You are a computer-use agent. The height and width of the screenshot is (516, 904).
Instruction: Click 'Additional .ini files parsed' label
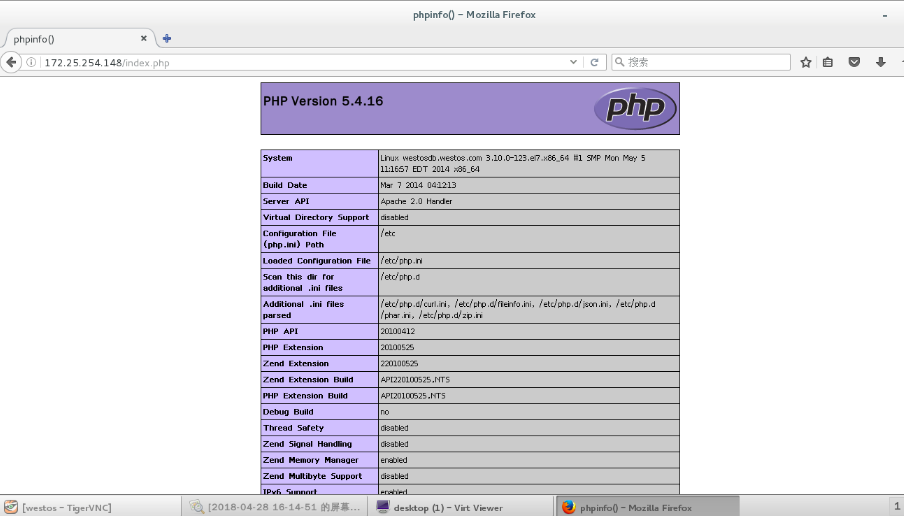click(x=303, y=310)
